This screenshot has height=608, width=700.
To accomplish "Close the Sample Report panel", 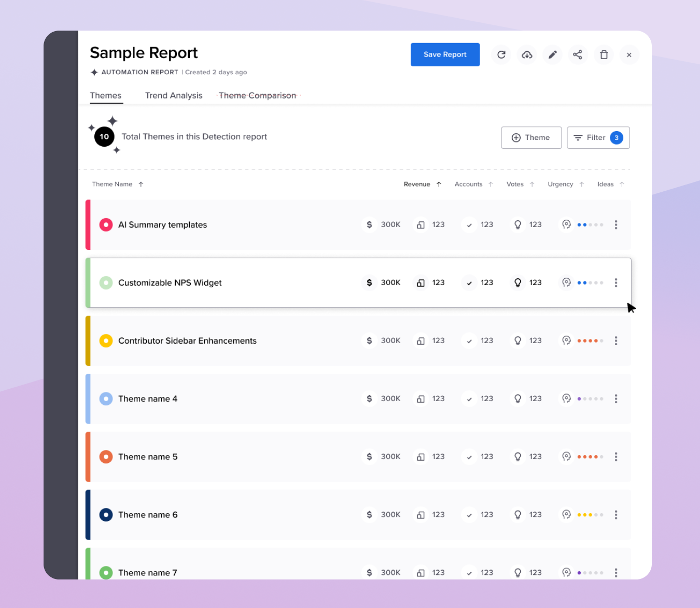I will point(629,54).
